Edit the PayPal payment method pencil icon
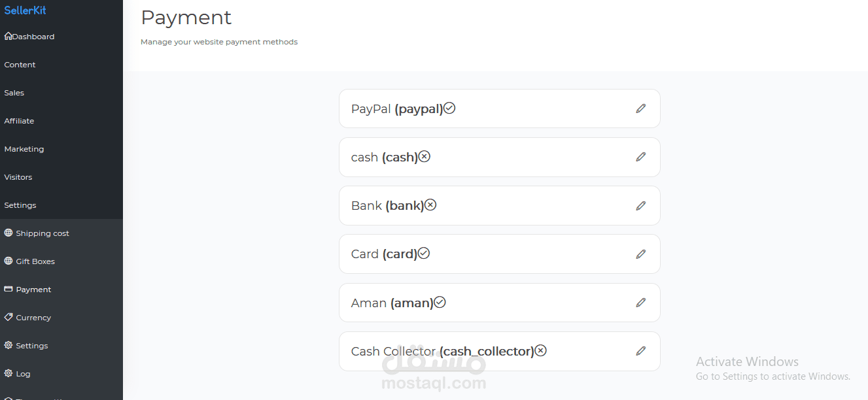Screen dimensions: 868x400 641,108
